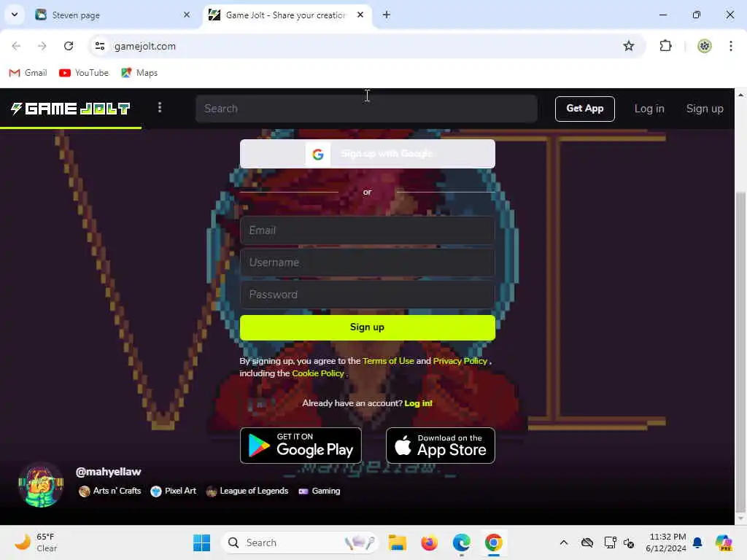Viewport: 747px width, 560px height.
Task: Open the weather widget showing 65°F
Action: [x=36, y=542]
